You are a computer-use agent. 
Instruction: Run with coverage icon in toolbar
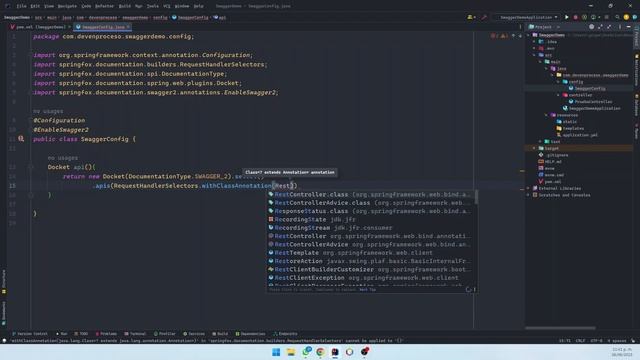[x=584, y=17]
